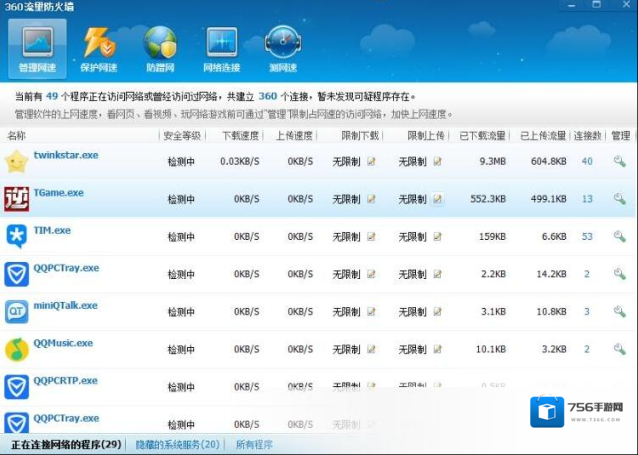Sort by 下载速度 column header
The height and width of the screenshot is (455, 638).
pyautogui.click(x=239, y=135)
